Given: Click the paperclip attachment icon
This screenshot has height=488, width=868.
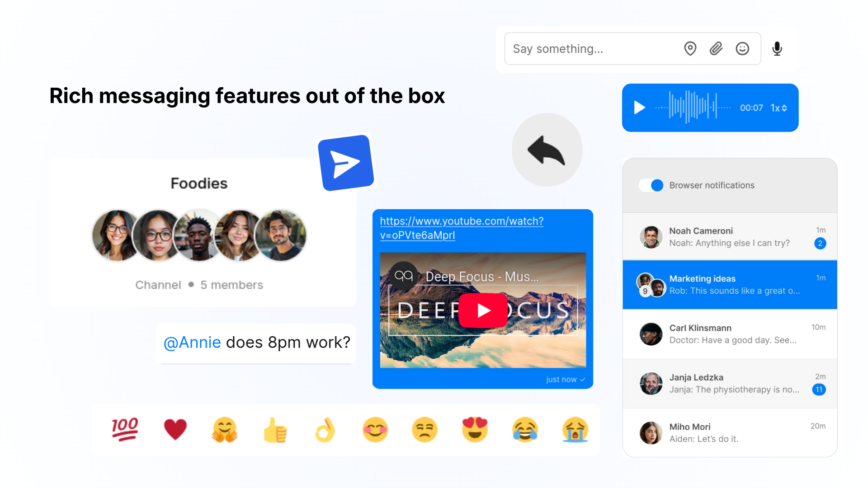Looking at the screenshot, I should (x=716, y=48).
